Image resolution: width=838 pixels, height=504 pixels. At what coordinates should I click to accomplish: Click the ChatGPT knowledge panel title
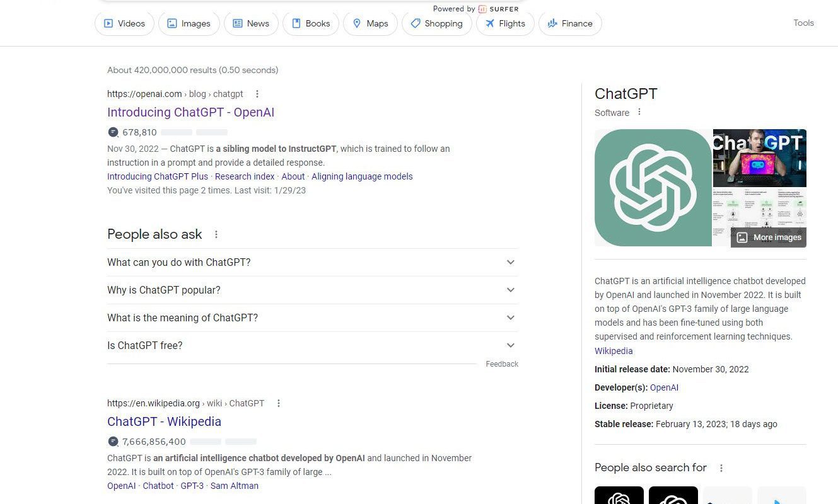tap(626, 94)
